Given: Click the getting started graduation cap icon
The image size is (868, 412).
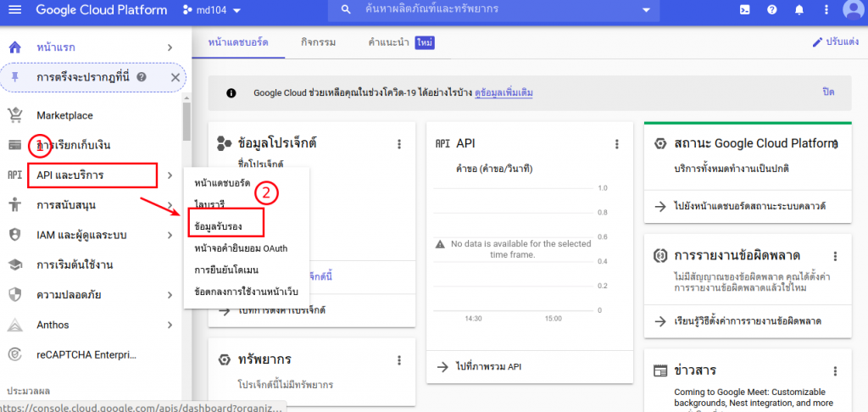Looking at the screenshot, I should [x=15, y=264].
